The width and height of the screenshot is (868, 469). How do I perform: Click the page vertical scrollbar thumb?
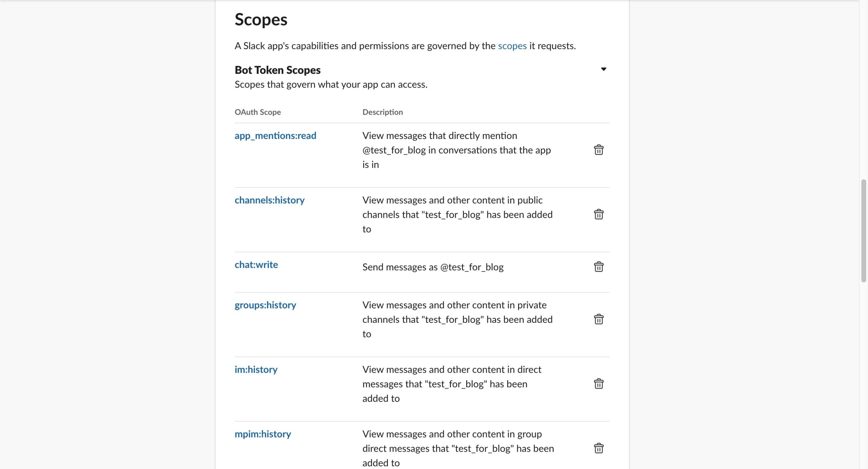[x=863, y=231]
